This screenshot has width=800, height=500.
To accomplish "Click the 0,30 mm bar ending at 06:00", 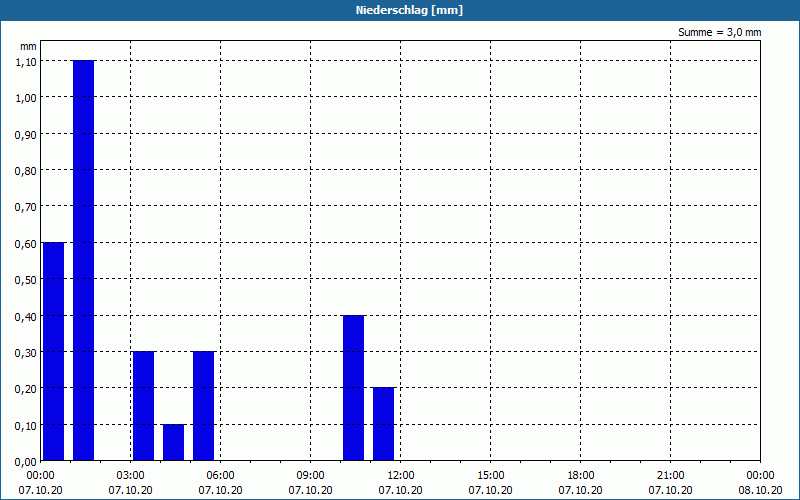I will pos(204,406).
